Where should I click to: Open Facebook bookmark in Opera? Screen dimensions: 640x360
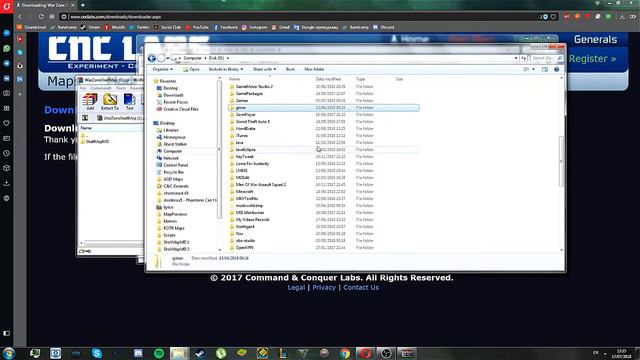tap(225, 27)
